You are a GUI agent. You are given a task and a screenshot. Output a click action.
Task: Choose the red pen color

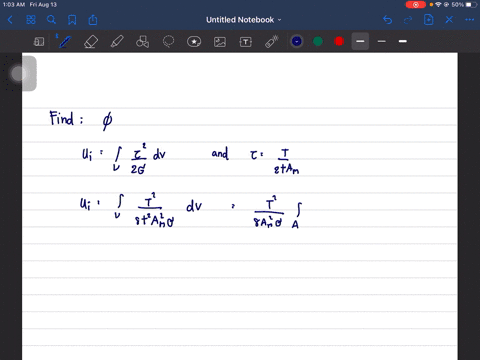(x=339, y=41)
